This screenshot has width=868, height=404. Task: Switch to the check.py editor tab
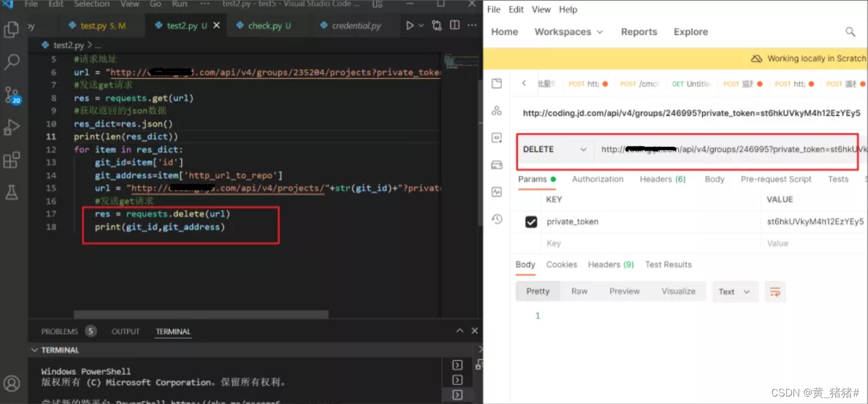pyautogui.click(x=269, y=26)
